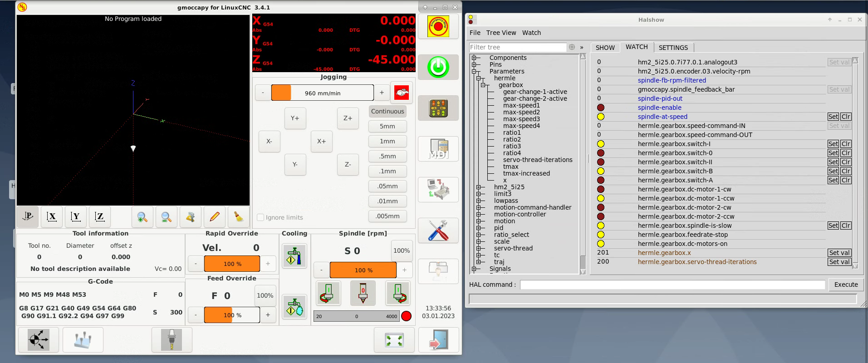
Task: Switch to the SETTINGS tab
Action: (x=673, y=48)
